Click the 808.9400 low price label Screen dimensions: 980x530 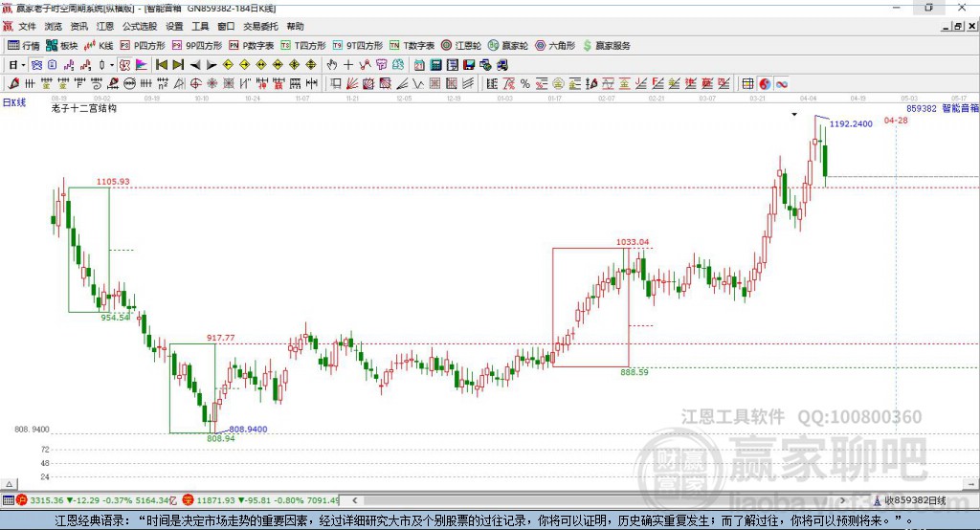pyautogui.click(x=248, y=429)
